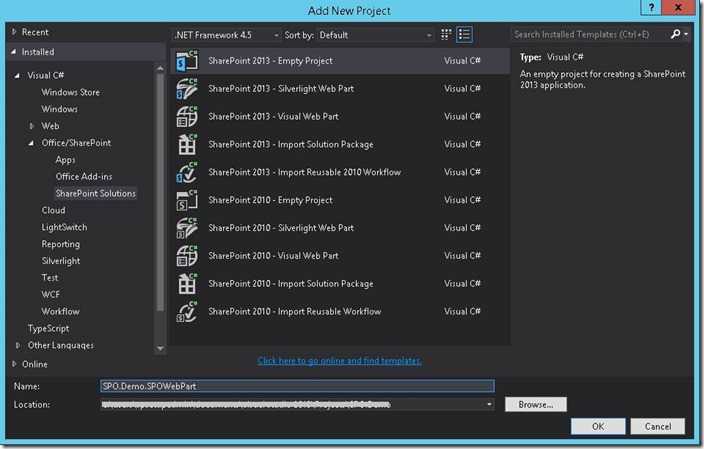Click the Name input field
704x449 pixels.
click(297, 386)
